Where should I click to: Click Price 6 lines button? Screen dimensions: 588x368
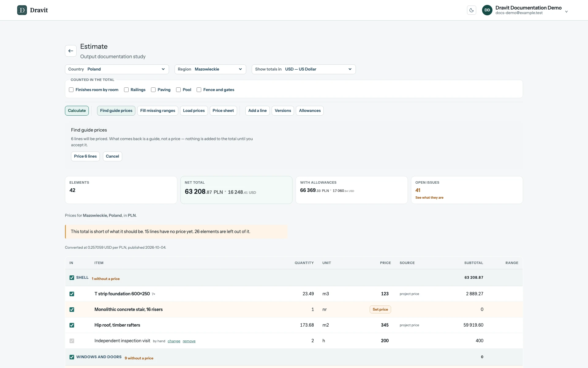pos(85,156)
